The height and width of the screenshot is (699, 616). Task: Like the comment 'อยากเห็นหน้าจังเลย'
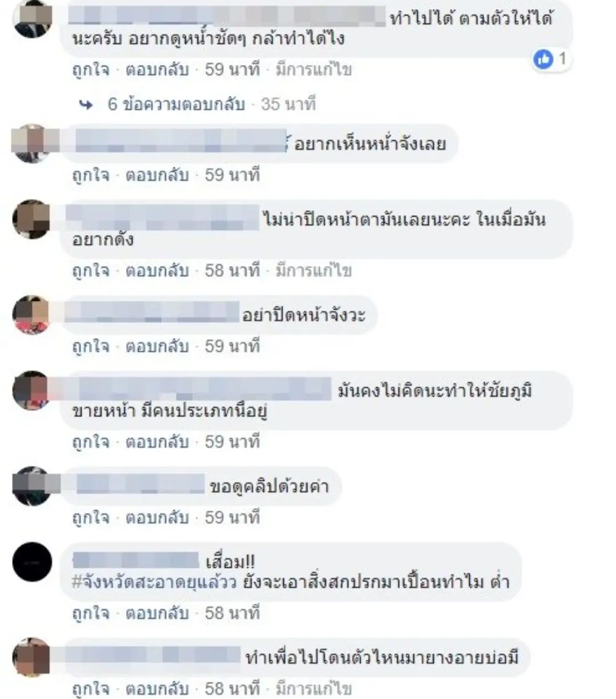click(90, 175)
